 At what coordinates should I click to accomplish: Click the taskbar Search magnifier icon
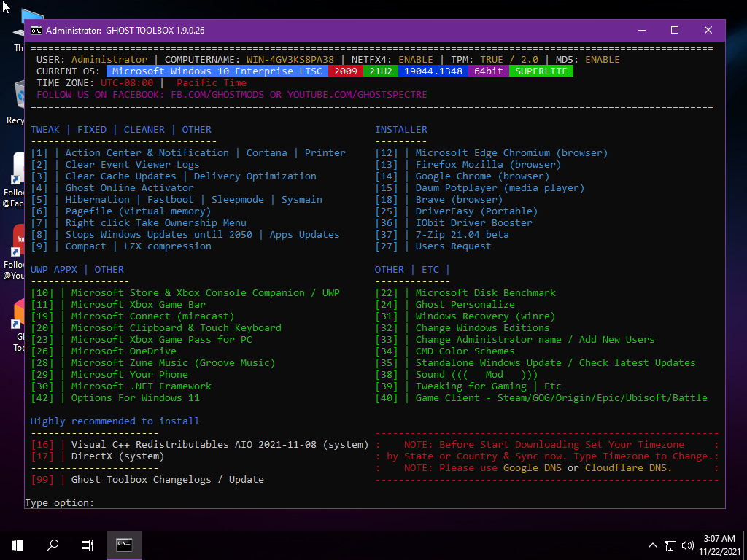click(x=53, y=545)
